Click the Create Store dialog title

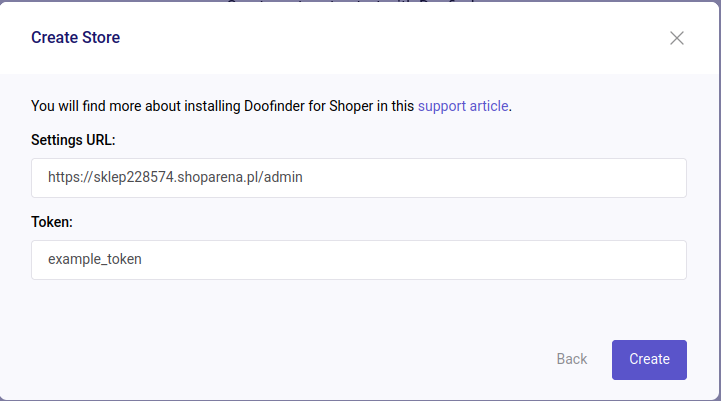pos(75,38)
